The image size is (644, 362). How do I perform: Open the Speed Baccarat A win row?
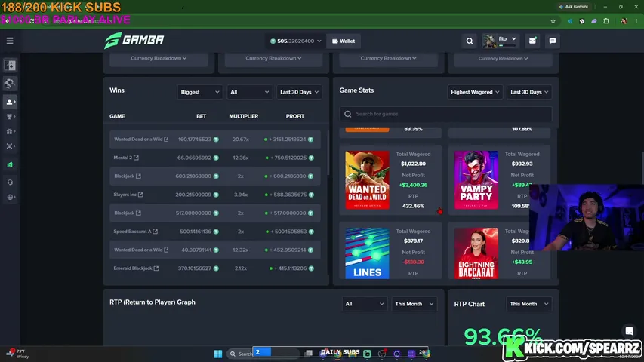pyautogui.click(x=215, y=232)
